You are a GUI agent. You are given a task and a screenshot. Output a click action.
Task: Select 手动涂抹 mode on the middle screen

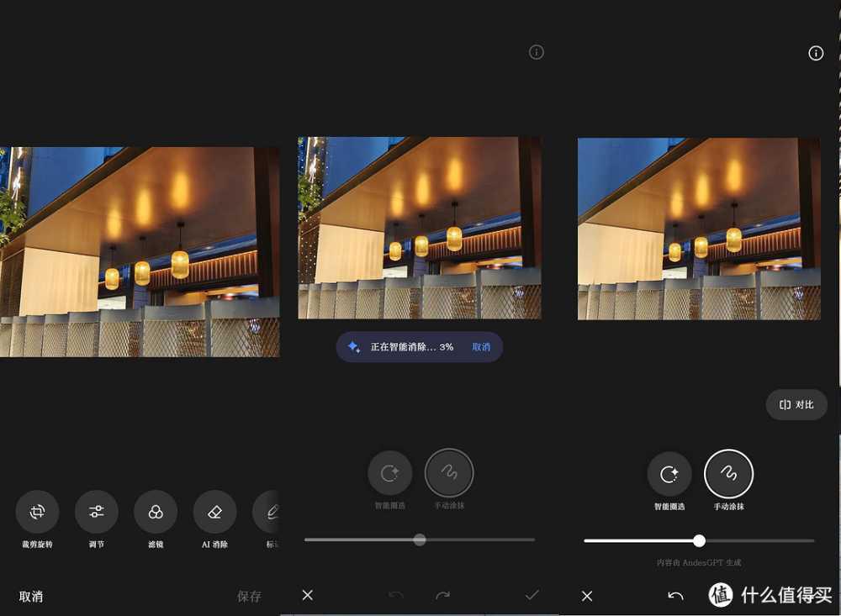(x=449, y=473)
